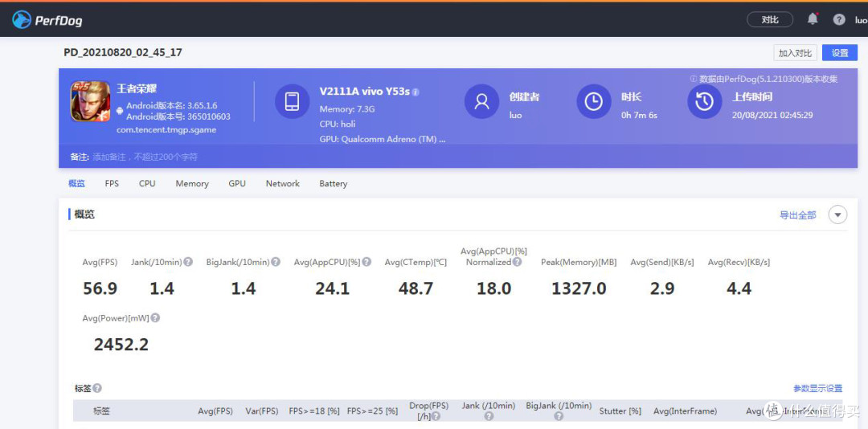Switch to the CPU tab

(147, 183)
